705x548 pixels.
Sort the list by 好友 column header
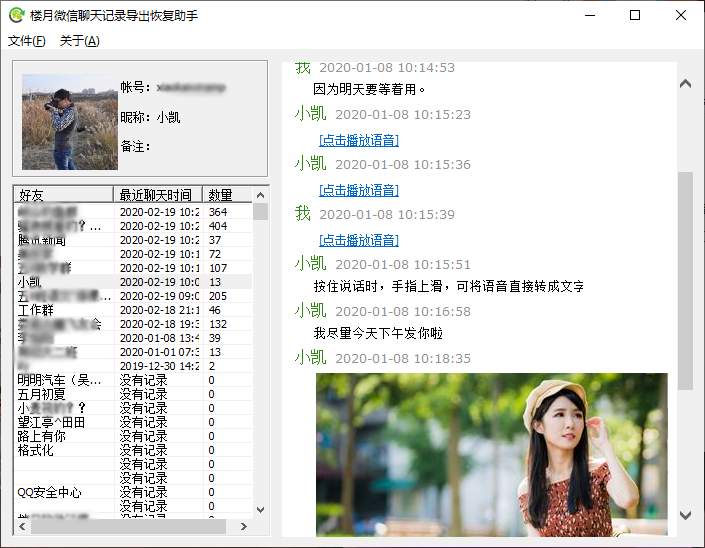coord(63,194)
